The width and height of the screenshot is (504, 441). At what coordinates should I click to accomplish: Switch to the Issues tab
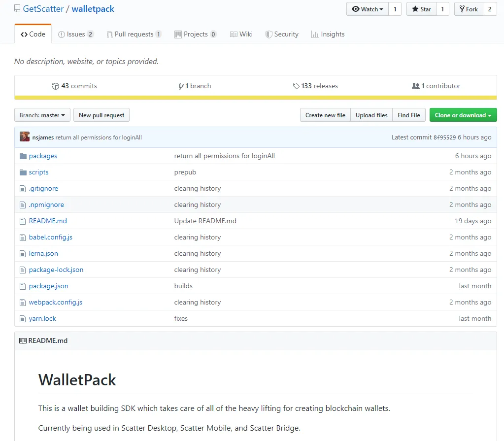coord(76,34)
